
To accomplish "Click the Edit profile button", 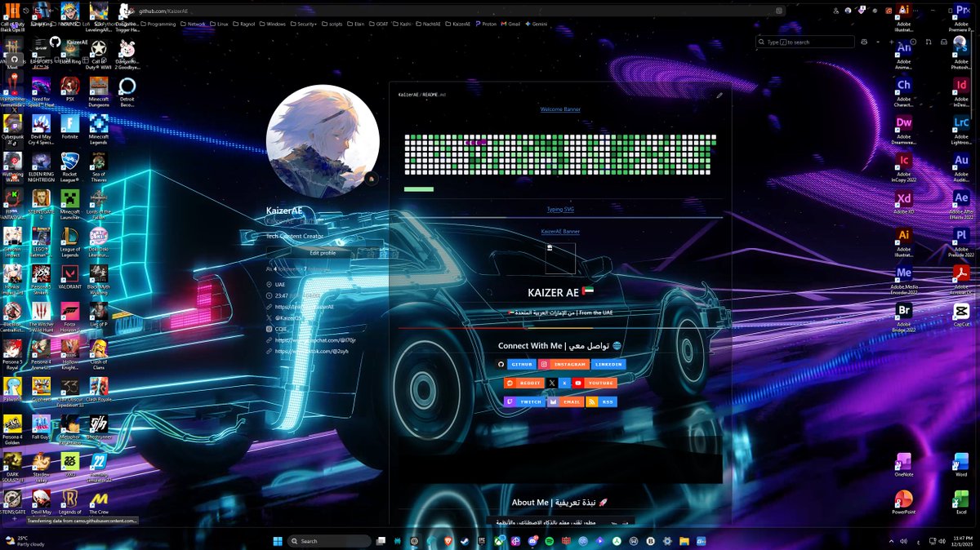I will pyautogui.click(x=323, y=253).
